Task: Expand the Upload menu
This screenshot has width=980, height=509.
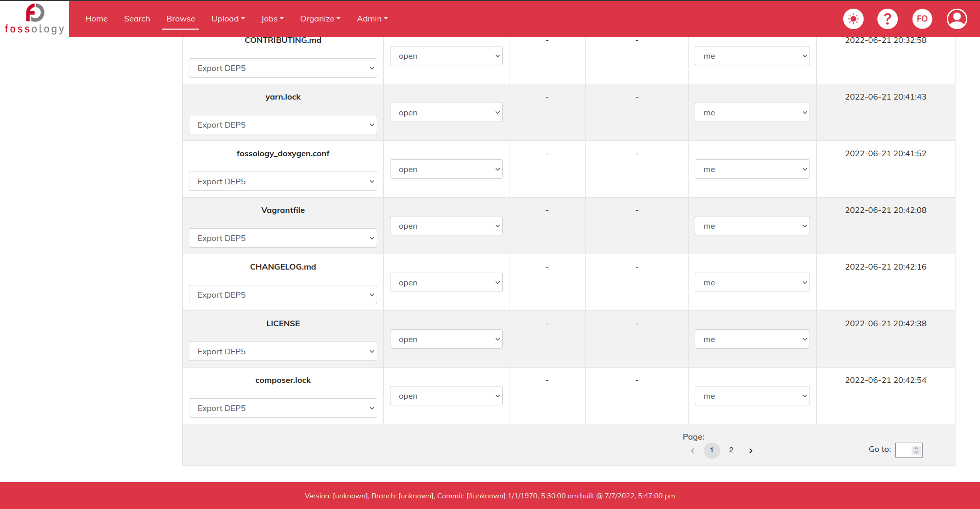Action: [228, 19]
